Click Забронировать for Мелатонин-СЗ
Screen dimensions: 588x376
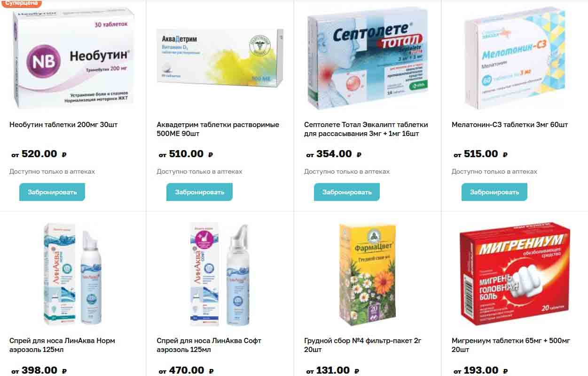494,192
